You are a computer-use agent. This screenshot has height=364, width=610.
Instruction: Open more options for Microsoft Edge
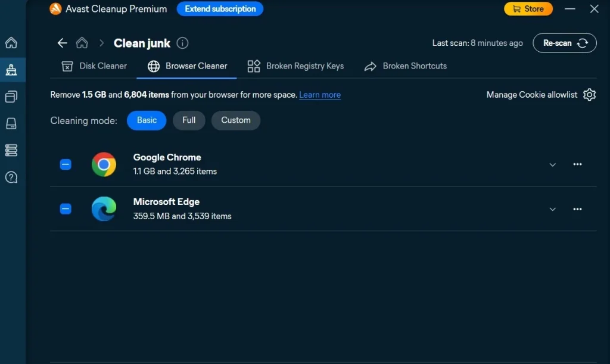click(577, 209)
